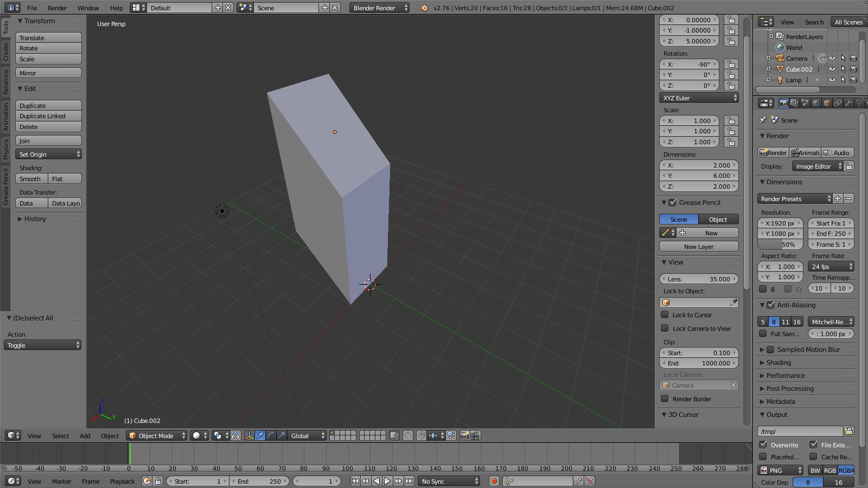
Task: Uncheck the Overwrite output option
Action: pos(763,445)
